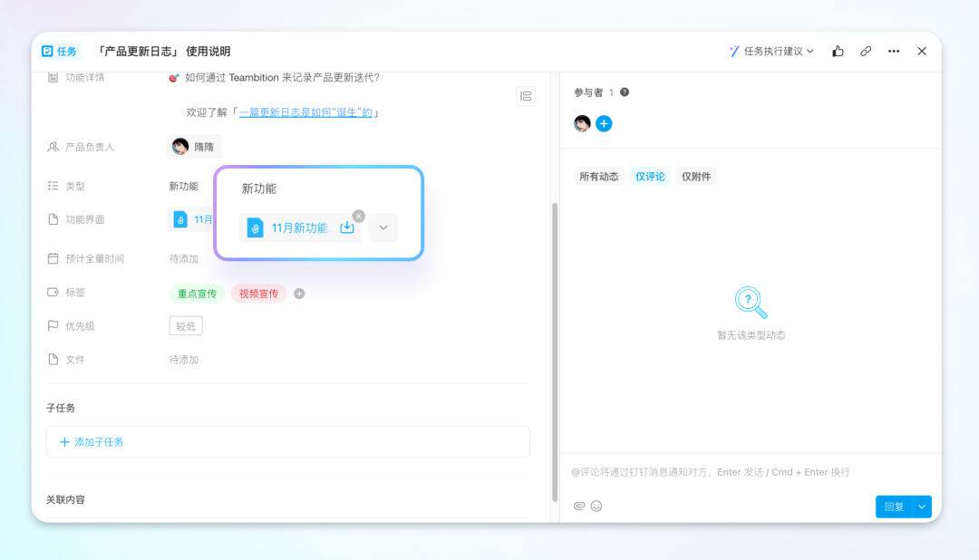Remove the 11月新功能 attachment with x icon
979x560 pixels.
pyautogui.click(x=359, y=216)
